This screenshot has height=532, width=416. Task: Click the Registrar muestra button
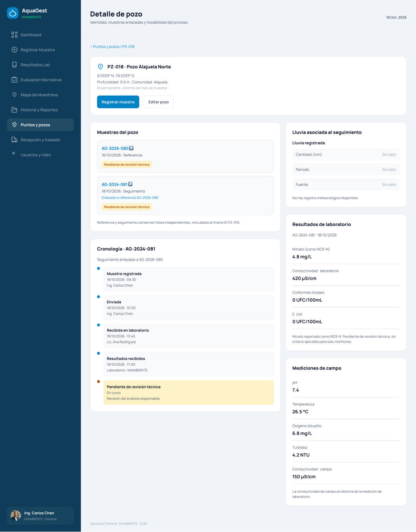click(x=118, y=102)
